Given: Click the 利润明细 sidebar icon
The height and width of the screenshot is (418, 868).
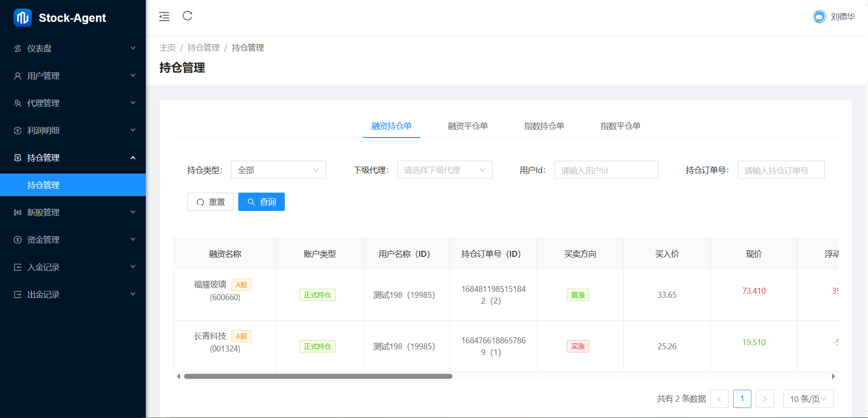Looking at the screenshot, I should pyautogui.click(x=18, y=131).
